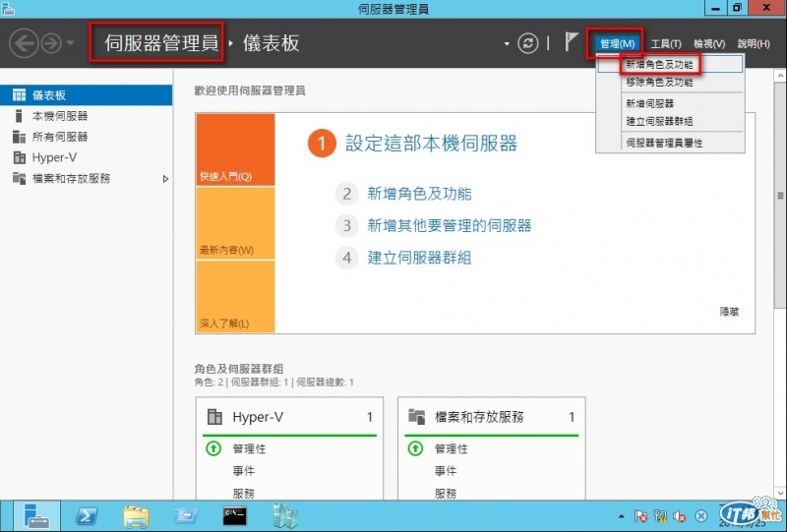The height and width of the screenshot is (532, 787).
Task: Select Hyper-V in the sidebar
Action: tap(86, 157)
